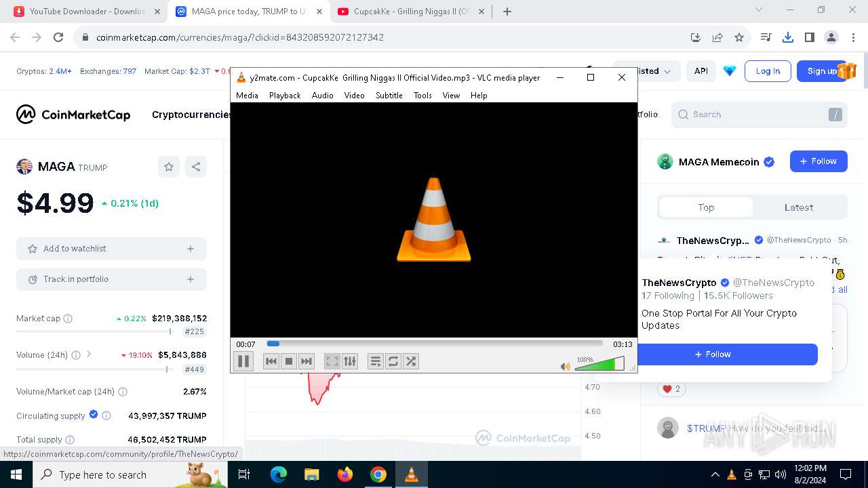Select the Latest posts tab
Screen dimensions: 868x488
(799, 207)
